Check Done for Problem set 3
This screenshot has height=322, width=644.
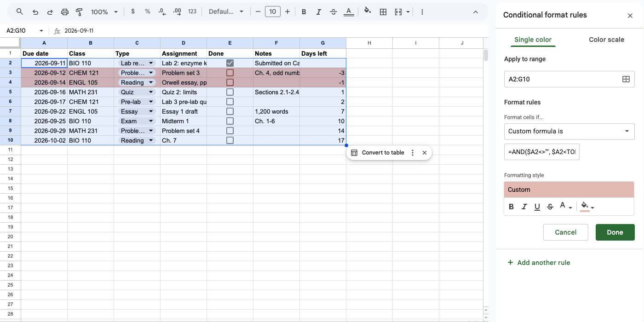point(230,73)
